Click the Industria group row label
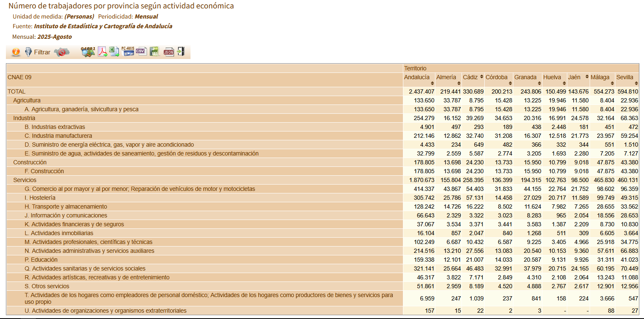 24,118
